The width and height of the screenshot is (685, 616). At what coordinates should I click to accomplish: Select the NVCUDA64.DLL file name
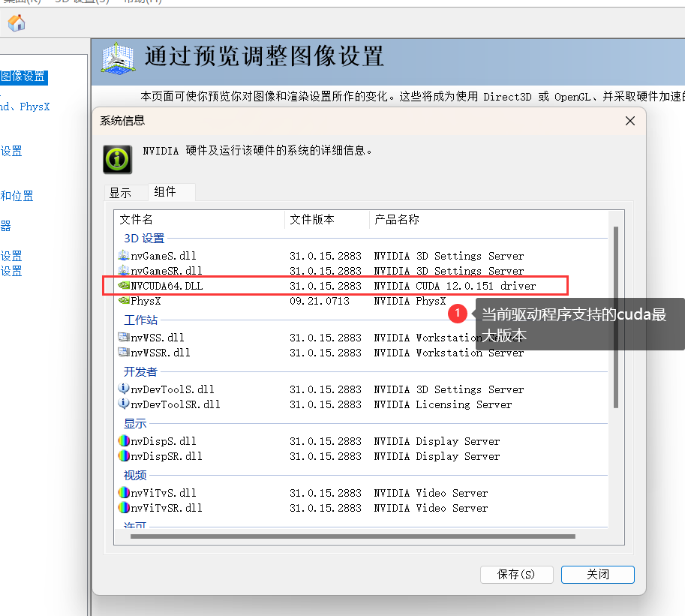pyautogui.click(x=167, y=286)
